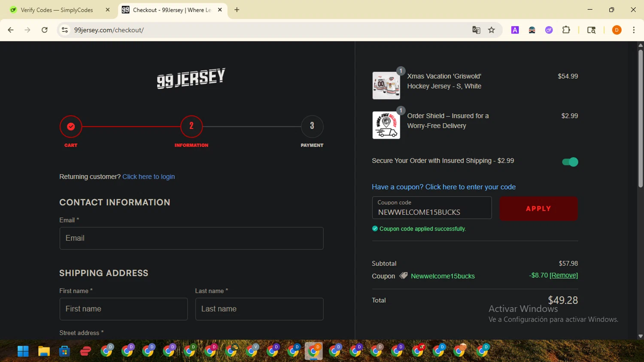644x362 pixels.
Task: Select step 2 Information circle
Action: click(x=191, y=126)
